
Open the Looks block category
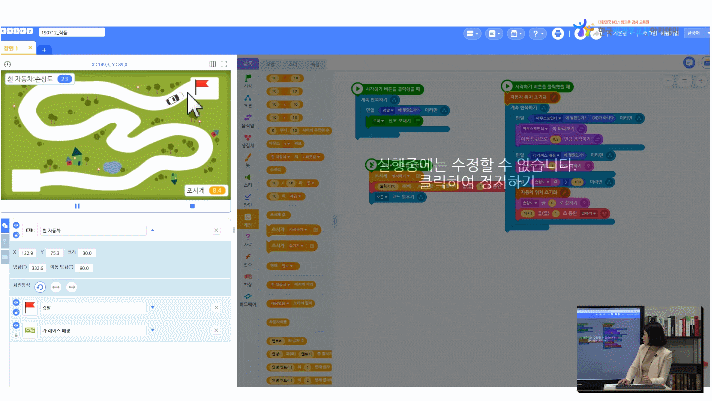[x=248, y=141]
